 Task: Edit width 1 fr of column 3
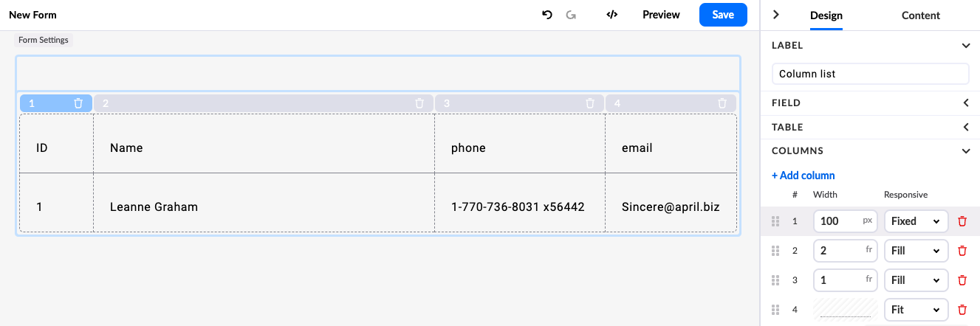pos(845,280)
